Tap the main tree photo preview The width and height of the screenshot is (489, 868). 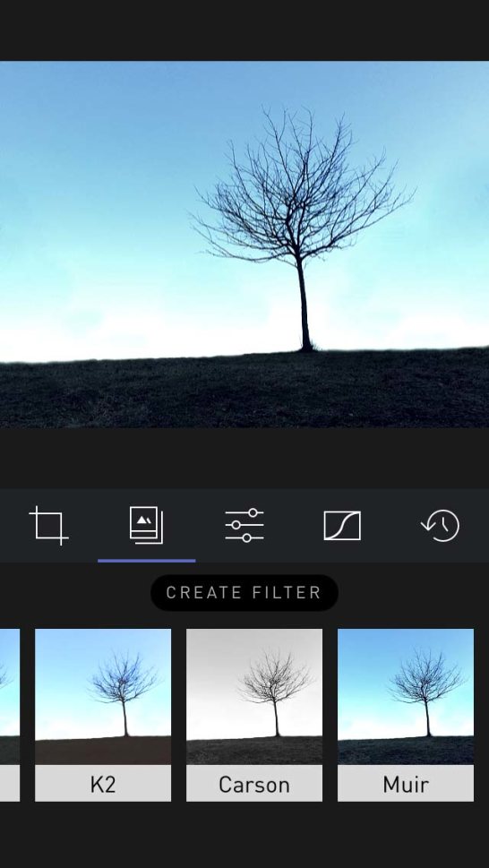(244, 245)
